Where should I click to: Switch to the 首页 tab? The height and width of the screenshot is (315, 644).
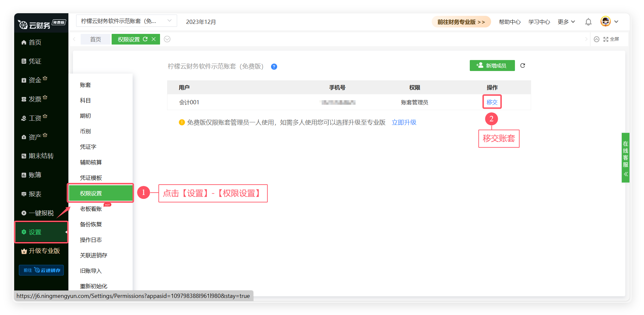[96, 39]
